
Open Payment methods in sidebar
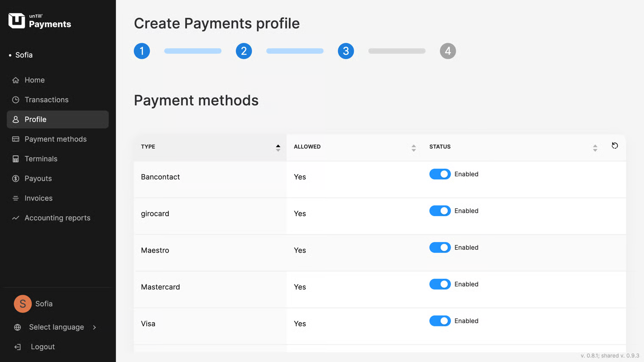55,139
